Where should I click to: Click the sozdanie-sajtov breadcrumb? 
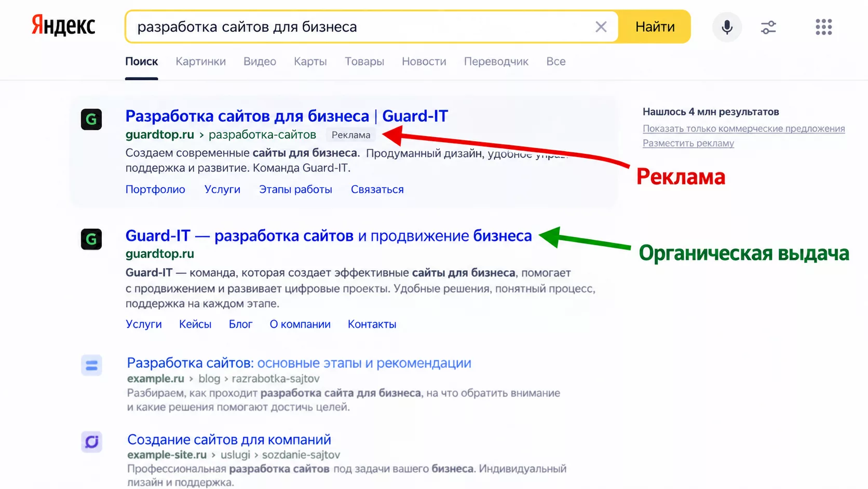[x=301, y=455]
